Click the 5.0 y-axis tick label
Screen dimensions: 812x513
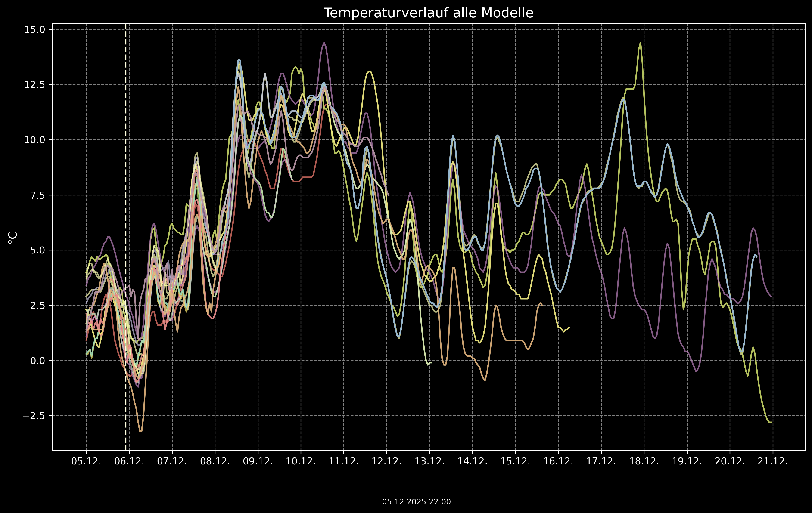coord(37,250)
